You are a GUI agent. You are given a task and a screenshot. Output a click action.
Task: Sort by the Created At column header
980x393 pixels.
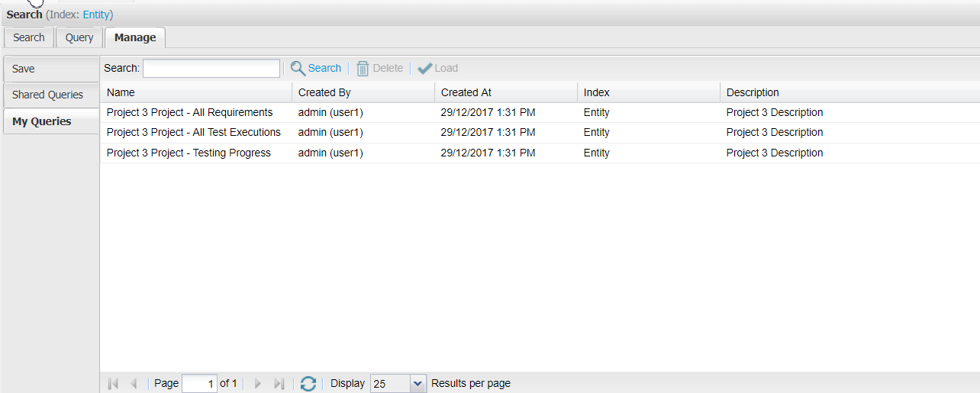pos(466,92)
